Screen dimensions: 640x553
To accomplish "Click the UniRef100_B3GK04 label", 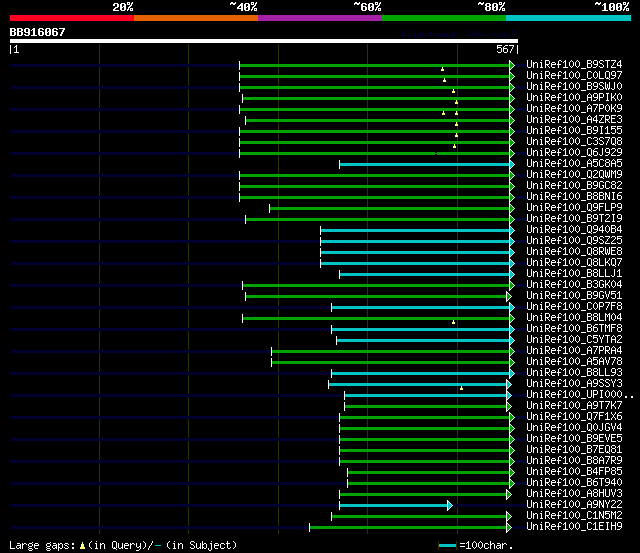I will [x=574, y=285].
